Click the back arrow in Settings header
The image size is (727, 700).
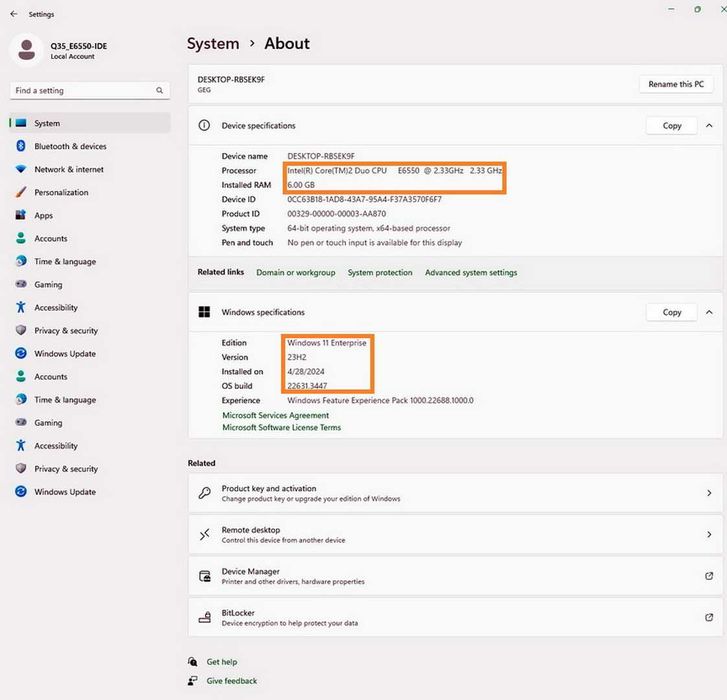point(13,15)
